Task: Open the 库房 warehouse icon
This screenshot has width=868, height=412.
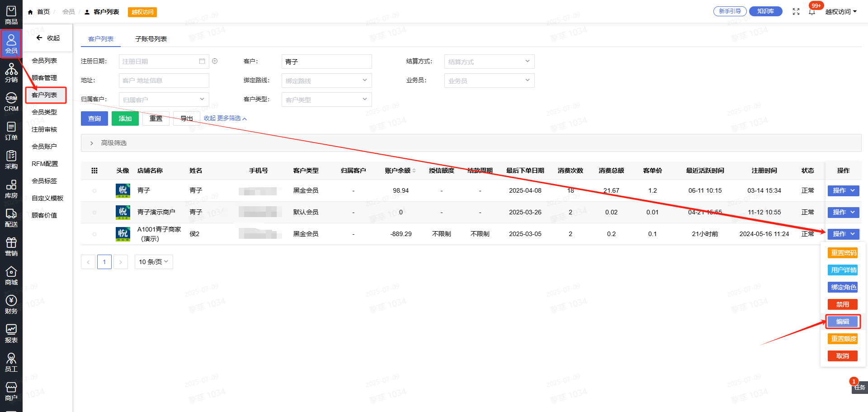Action: point(11,189)
